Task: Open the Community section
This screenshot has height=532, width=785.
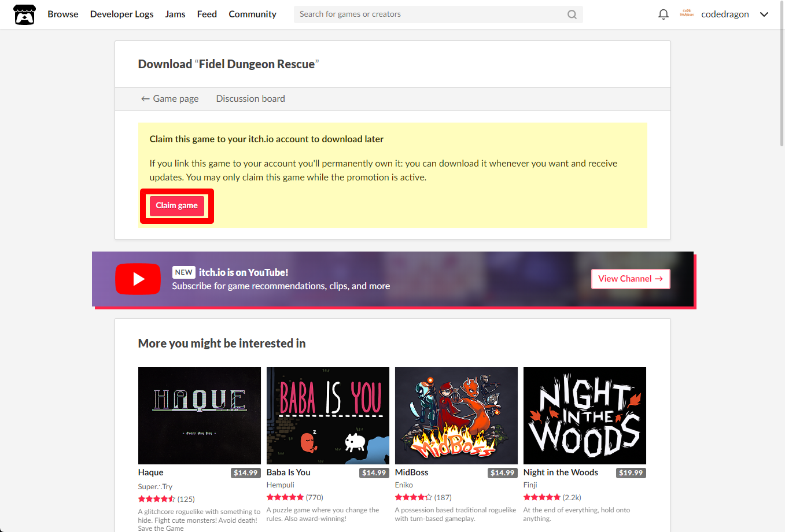Action: pos(252,14)
